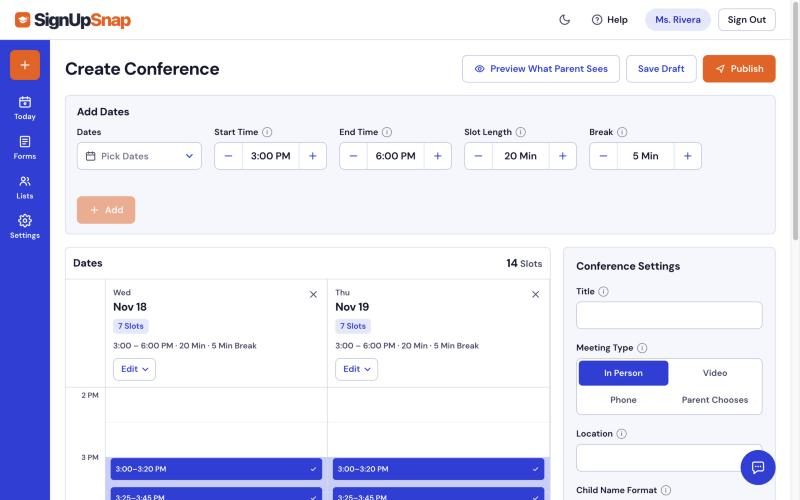Open Settings gear in the sidebar
The width and height of the screenshot is (800, 500).
click(x=24, y=227)
